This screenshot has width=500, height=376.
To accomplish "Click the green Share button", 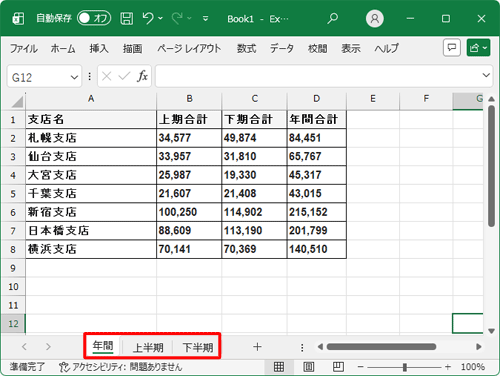I will pyautogui.click(x=478, y=48).
